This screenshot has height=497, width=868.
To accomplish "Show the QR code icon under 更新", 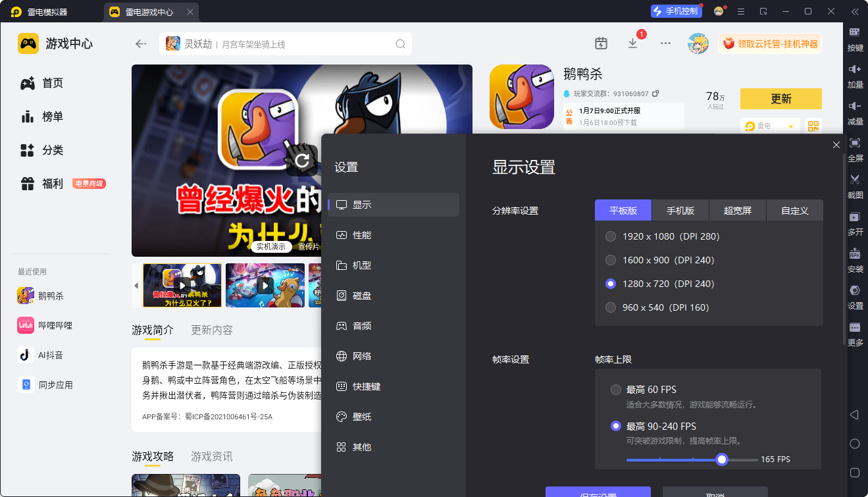I will (814, 126).
